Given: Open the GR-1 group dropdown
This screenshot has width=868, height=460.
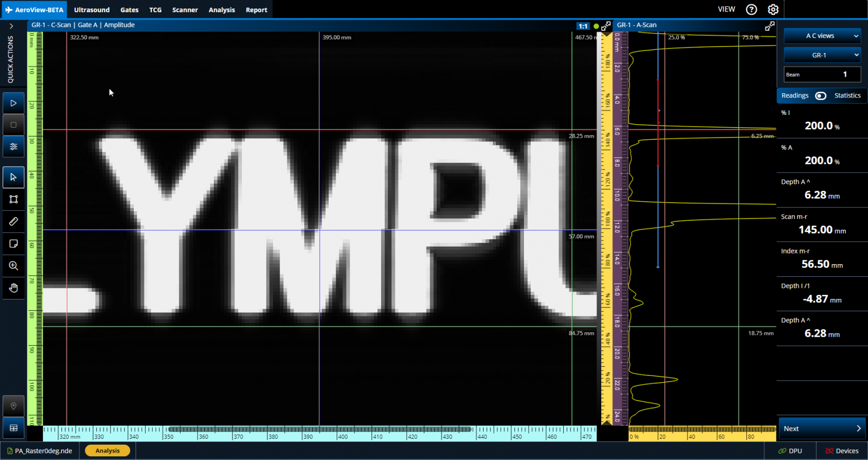Looking at the screenshot, I should (822, 55).
